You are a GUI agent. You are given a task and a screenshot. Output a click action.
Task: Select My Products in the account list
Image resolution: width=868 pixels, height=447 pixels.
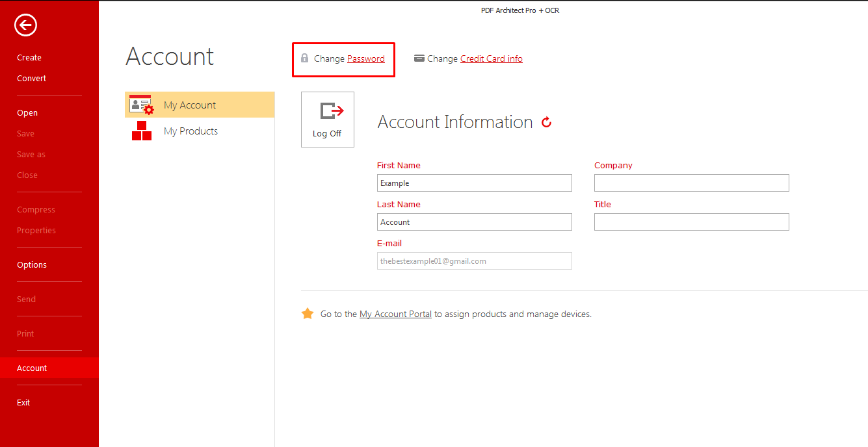[191, 131]
